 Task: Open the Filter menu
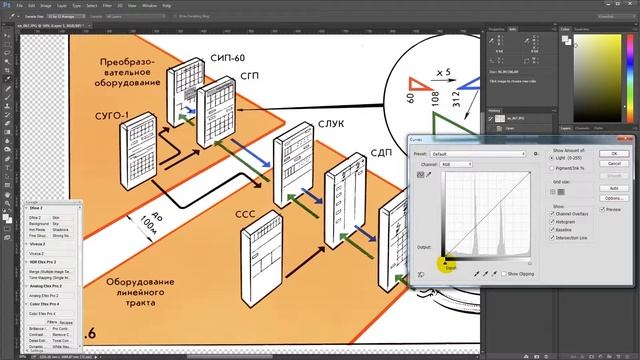point(107,6)
